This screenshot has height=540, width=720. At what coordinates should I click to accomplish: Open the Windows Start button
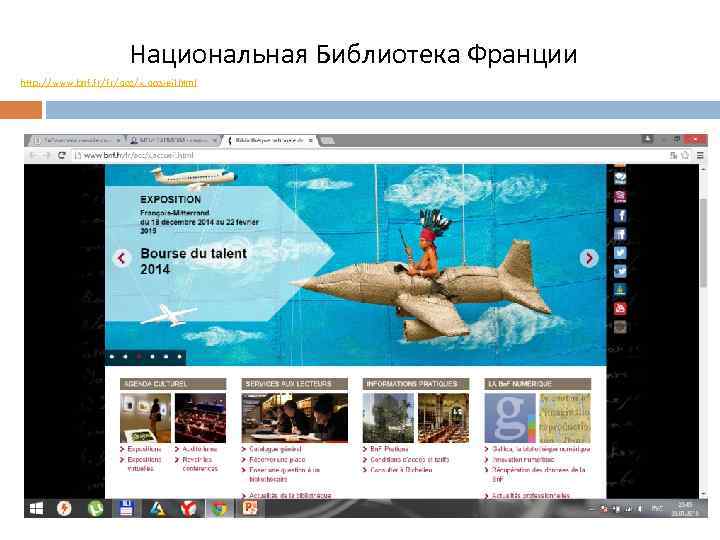[36, 508]
